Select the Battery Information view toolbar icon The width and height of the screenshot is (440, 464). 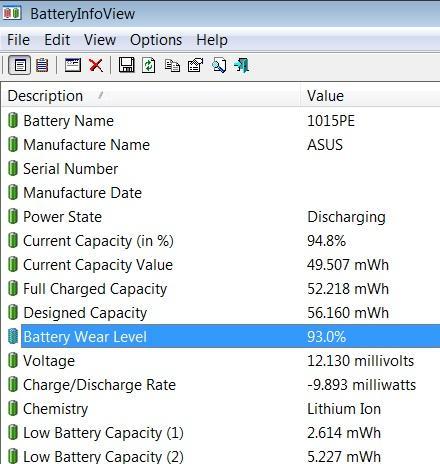20,65
